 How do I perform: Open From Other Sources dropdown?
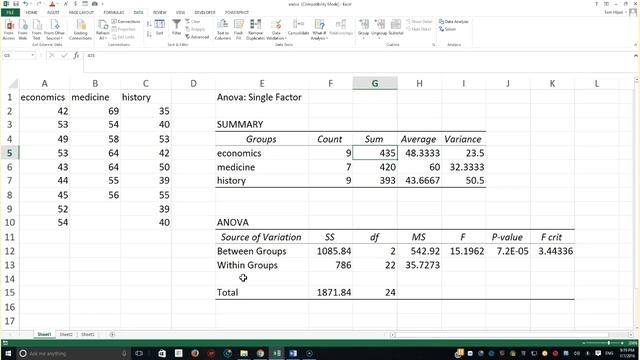click(54, 29)
